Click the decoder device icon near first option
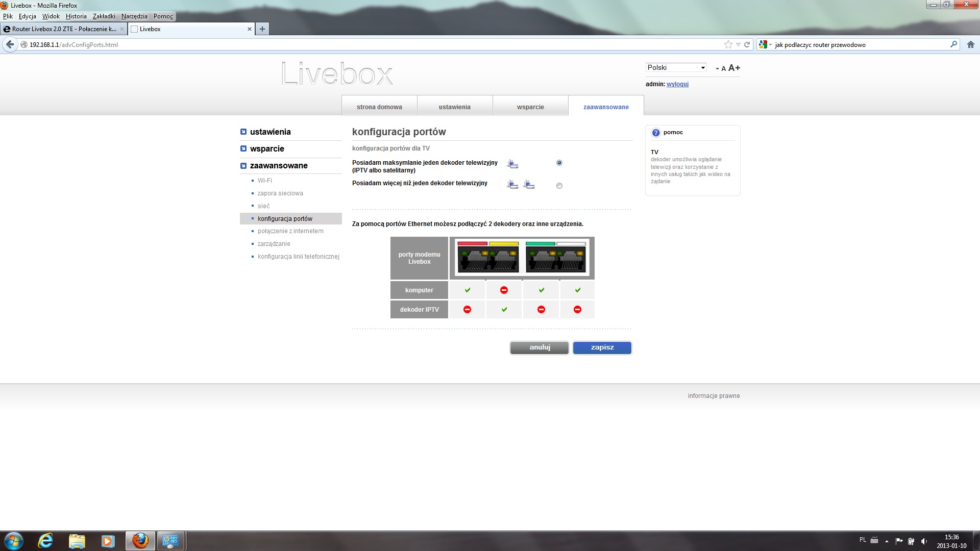 point(512,163)
